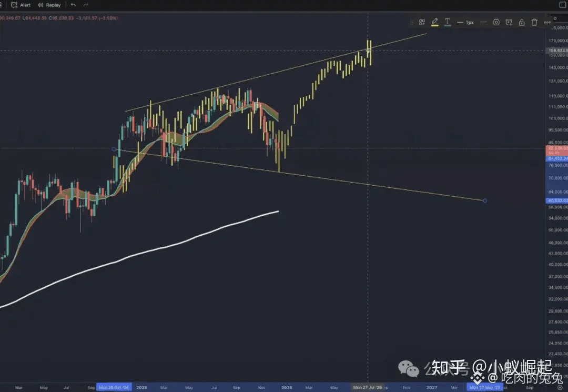Image resolution: width=568 pixels, height=392 pixels.
Task: Click the 64,000.00 price axis label
Action: coord(558,192)
